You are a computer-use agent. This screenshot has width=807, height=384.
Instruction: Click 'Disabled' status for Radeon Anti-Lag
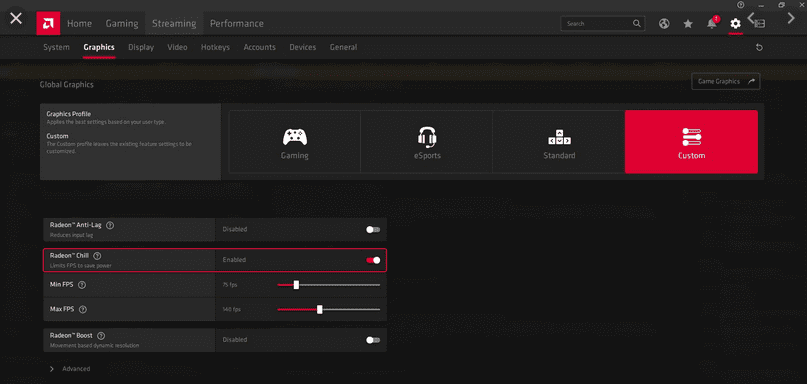click(235, 230)
